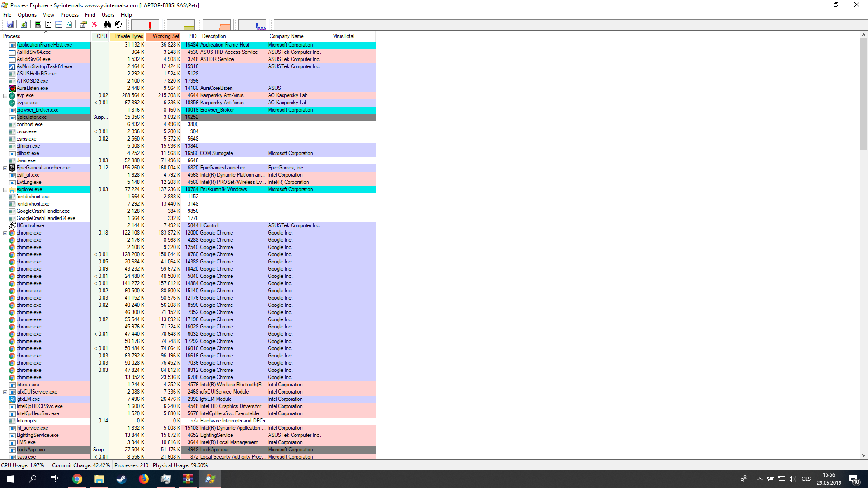Toggle the Show Process Tree icon
Screen dimensions: 868x488
(48, 24)
